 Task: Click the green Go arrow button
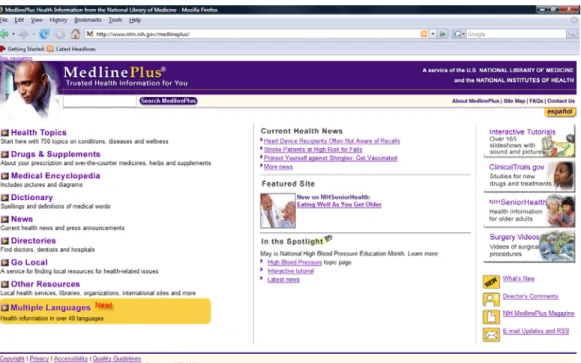click(443, 34)
